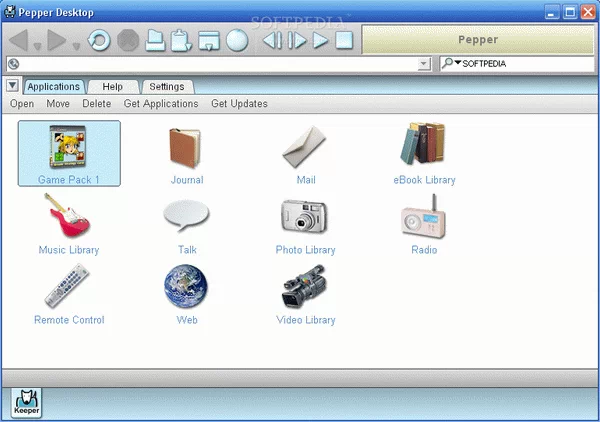Click the Forward navigation arrow
The width and height of the screenshot is (600, 422).
tap(57, 40)
